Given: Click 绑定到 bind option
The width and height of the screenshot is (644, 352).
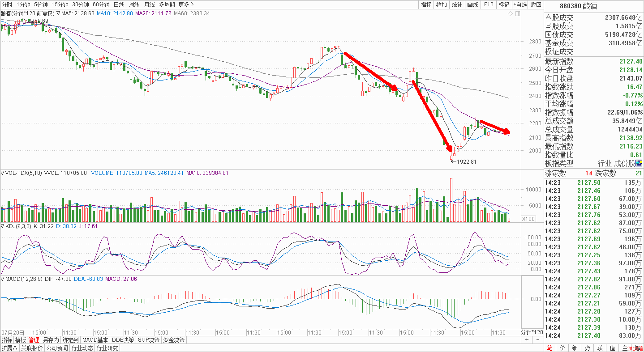Looking at the screenshot, I should [x=71, y=340].
